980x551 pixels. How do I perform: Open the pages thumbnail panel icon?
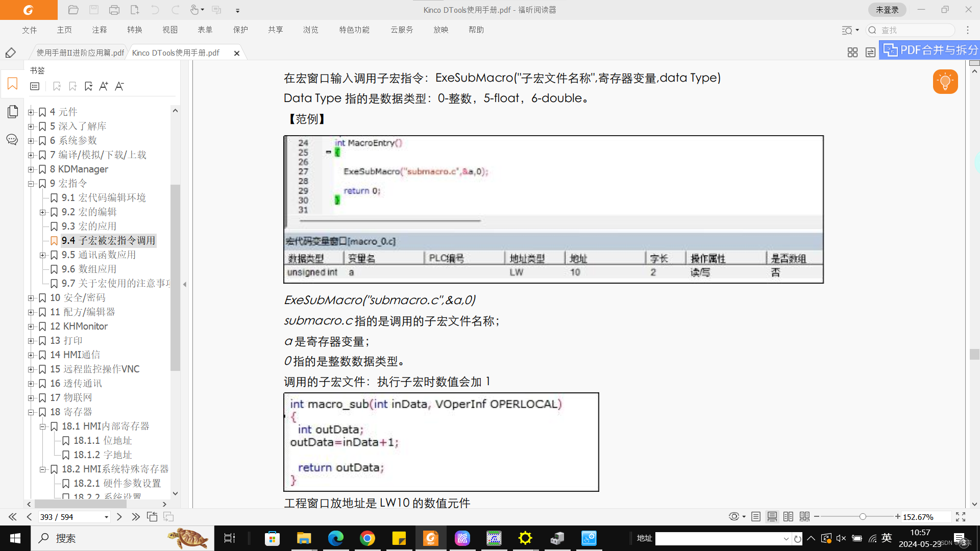tap(12, 111)
